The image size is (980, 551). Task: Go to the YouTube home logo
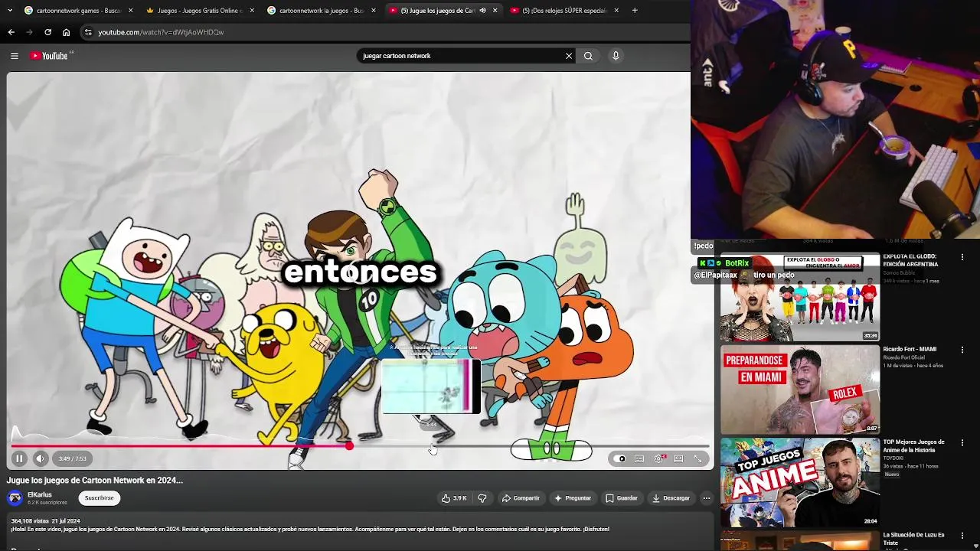click(x=51, y=56)
